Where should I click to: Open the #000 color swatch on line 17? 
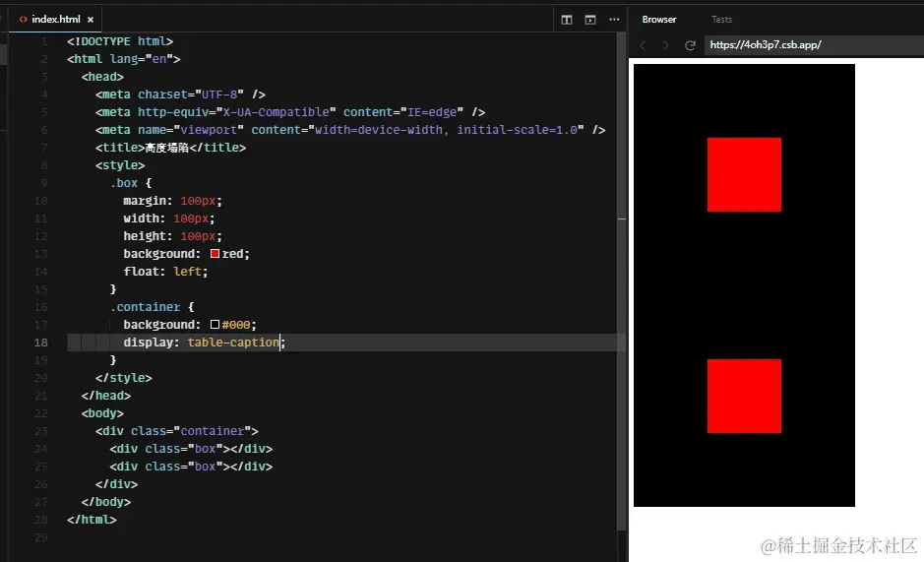click(215, 325)
